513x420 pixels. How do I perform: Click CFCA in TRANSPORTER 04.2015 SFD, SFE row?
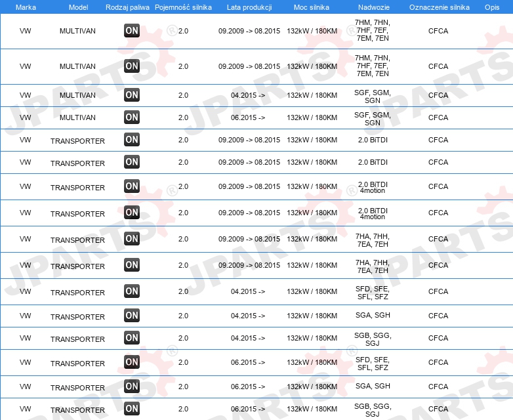(x=438, y=291)
